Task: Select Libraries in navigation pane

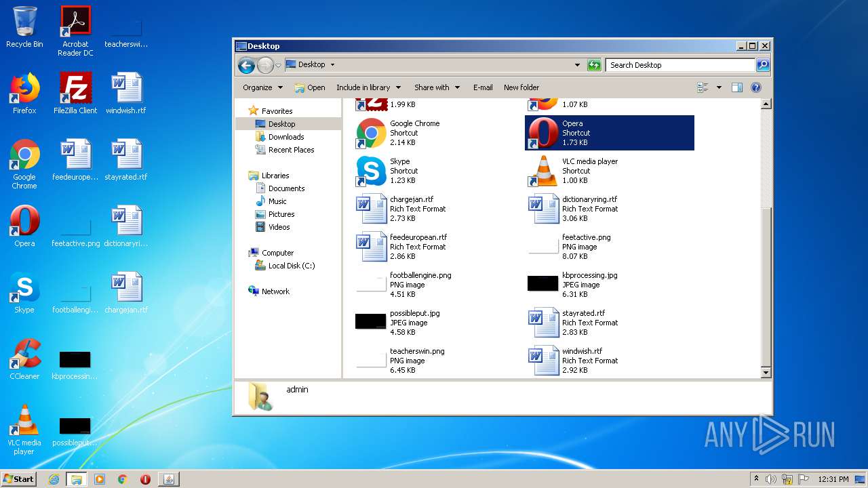Action: [269, 176]
